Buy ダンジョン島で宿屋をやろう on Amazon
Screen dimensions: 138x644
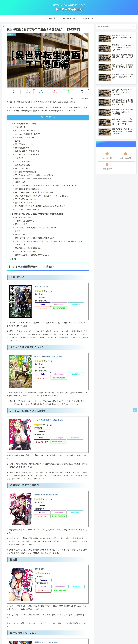pos(43,368)
